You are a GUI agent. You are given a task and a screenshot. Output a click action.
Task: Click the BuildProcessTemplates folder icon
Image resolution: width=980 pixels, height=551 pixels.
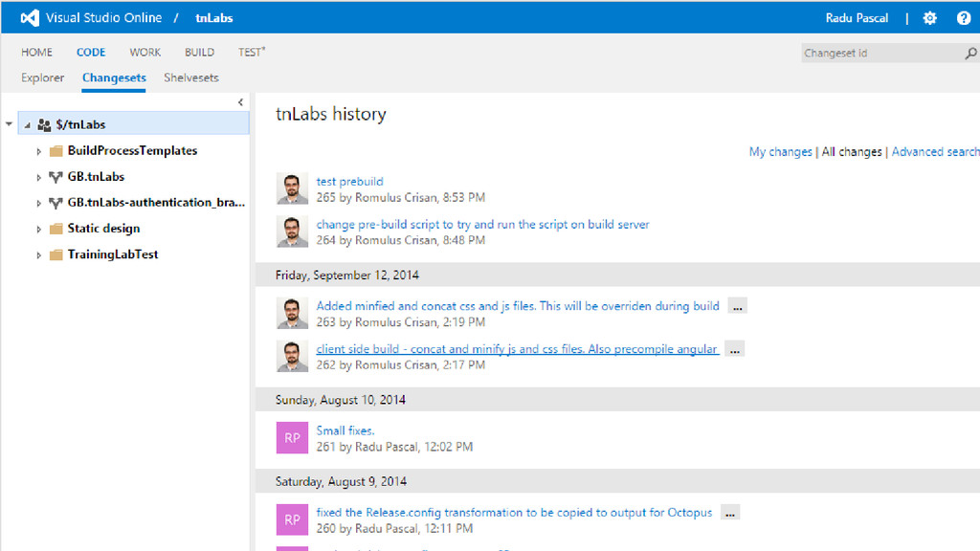56,150
